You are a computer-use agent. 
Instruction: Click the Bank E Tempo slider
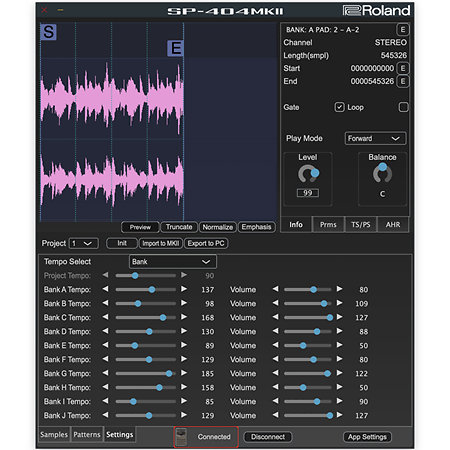pos(145,345)
